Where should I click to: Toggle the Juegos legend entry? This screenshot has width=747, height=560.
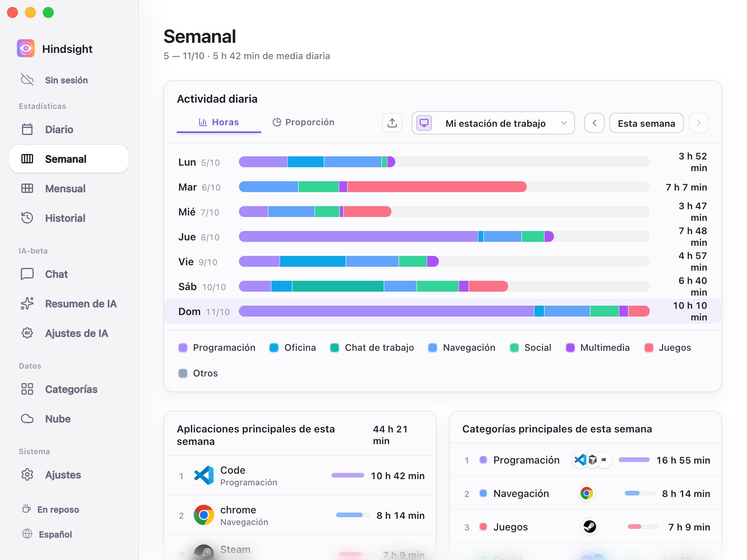click(x=668, y=347)
